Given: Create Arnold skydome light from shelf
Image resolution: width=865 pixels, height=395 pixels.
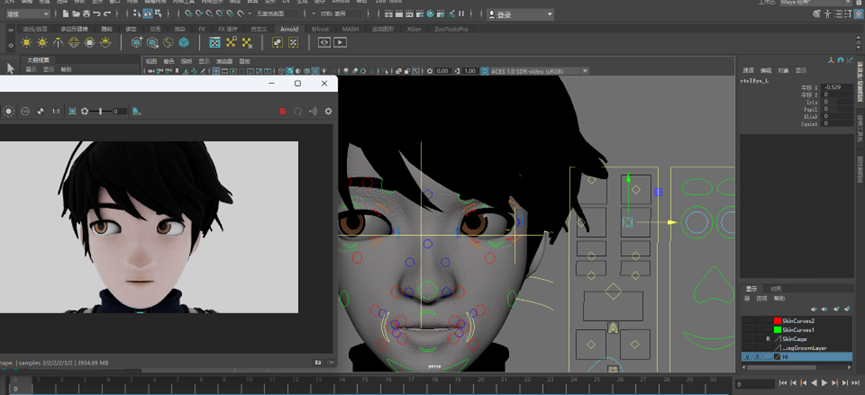Looking at the screenshot, I should (x=73, y=42).
